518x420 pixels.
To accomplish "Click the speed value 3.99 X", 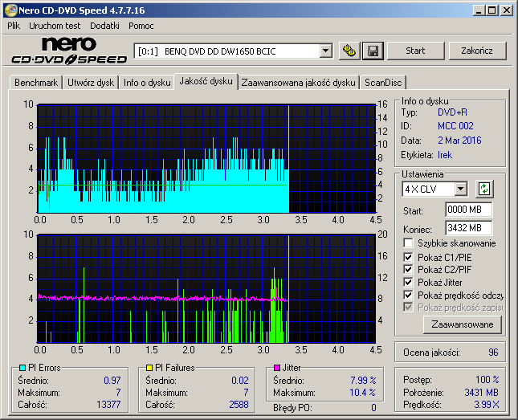I will click(487, 404).
